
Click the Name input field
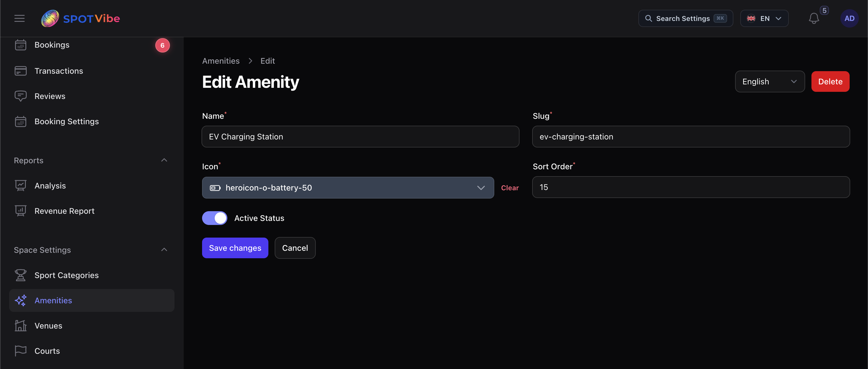point(360,137)
